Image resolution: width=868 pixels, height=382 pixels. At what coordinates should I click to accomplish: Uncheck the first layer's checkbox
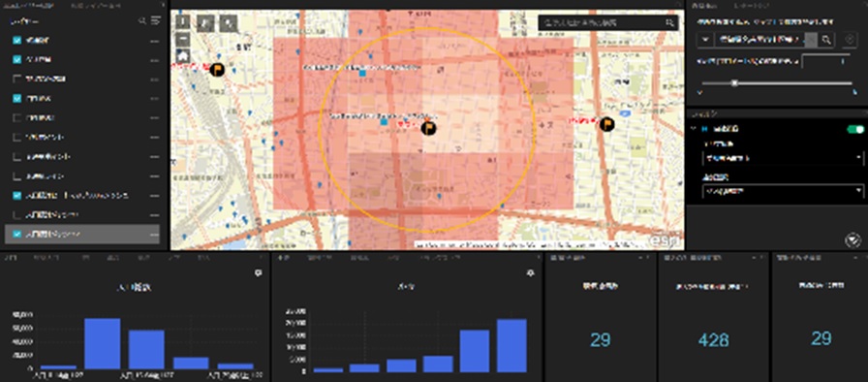[16, 41]
